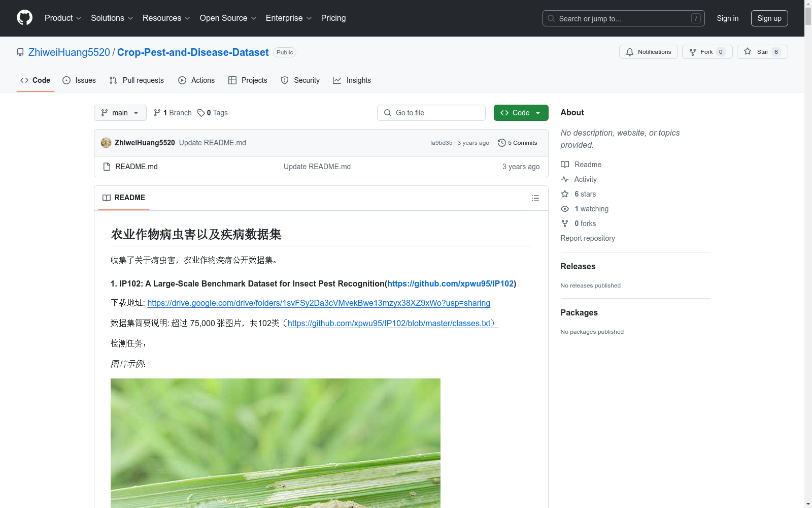Open the Security tab
Image resolution: width=812 pixels, height=508 pixels.
300,80
